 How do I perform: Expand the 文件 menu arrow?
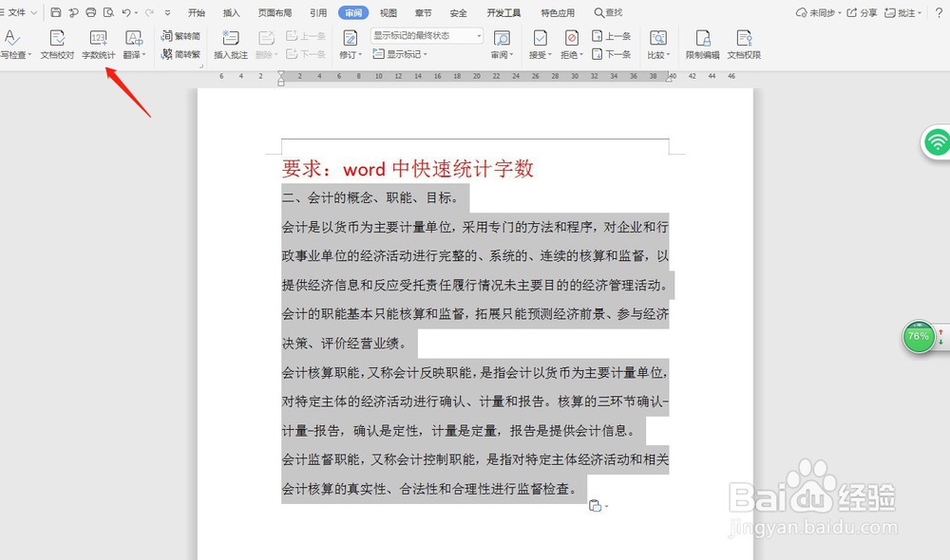tap(34, 12)
